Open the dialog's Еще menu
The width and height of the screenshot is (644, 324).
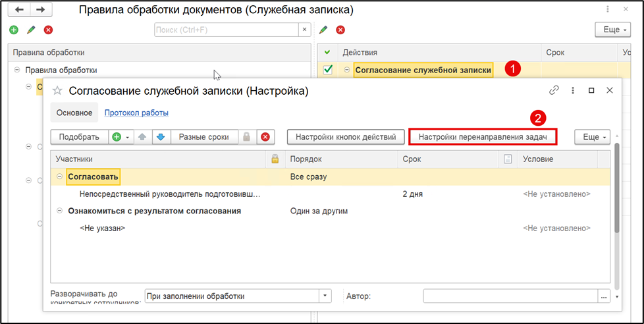click(x=592, y=137)
